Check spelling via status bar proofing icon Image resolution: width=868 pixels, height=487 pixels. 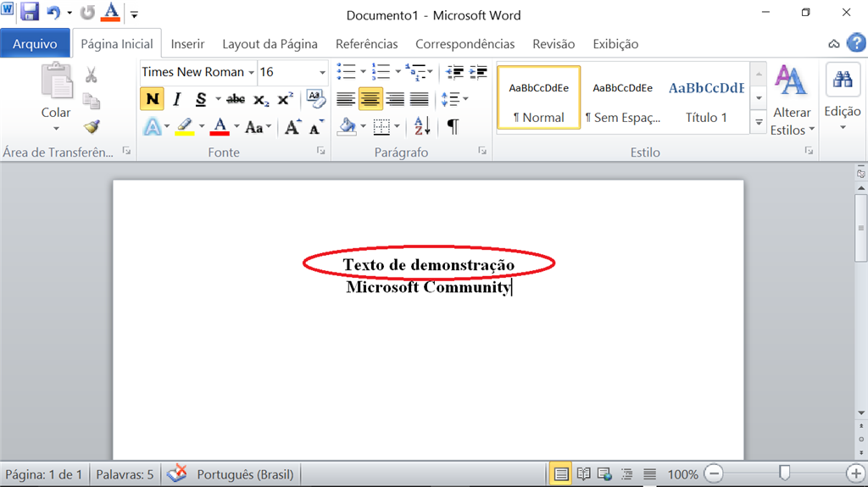click(x=177, y=473)
